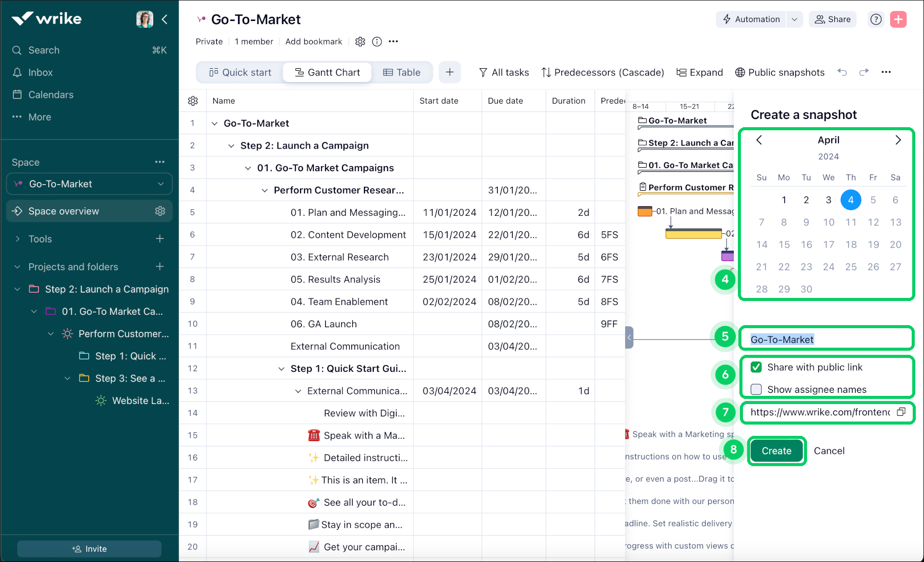
Task: Expand the Tools section in sidebar
Action: (x=18, y=239)
